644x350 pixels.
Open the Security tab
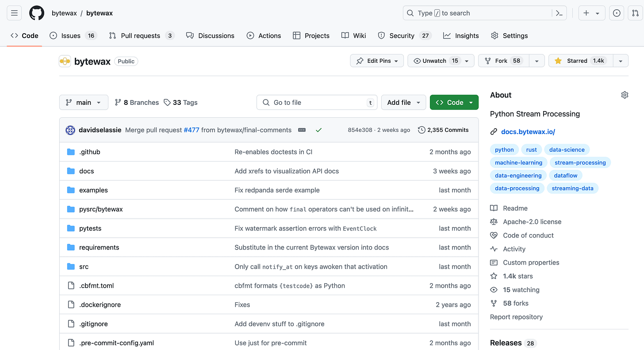point(405,36)
